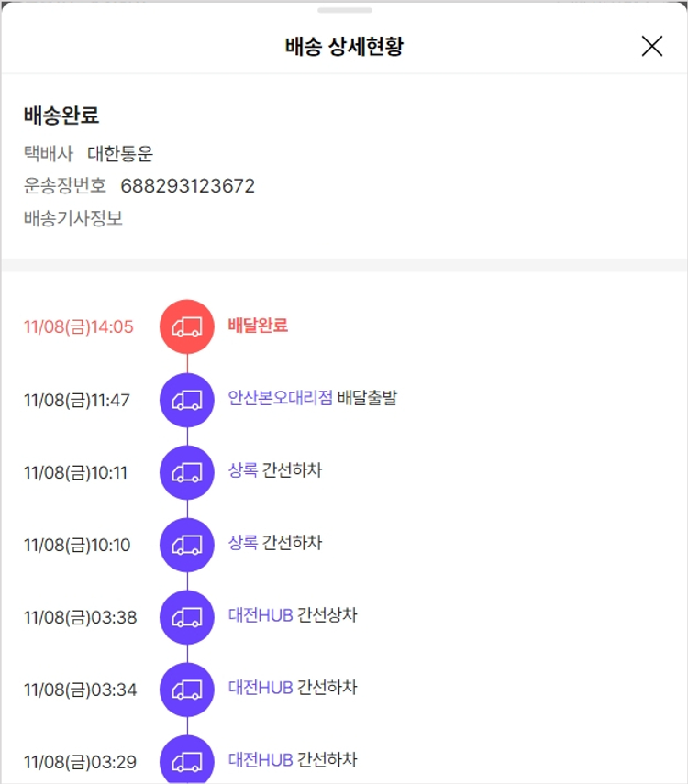The width and height of the screenshot is (688, 784).
Task: Open the 안산본오대리점 branch link
Action: tap(281, 398)
